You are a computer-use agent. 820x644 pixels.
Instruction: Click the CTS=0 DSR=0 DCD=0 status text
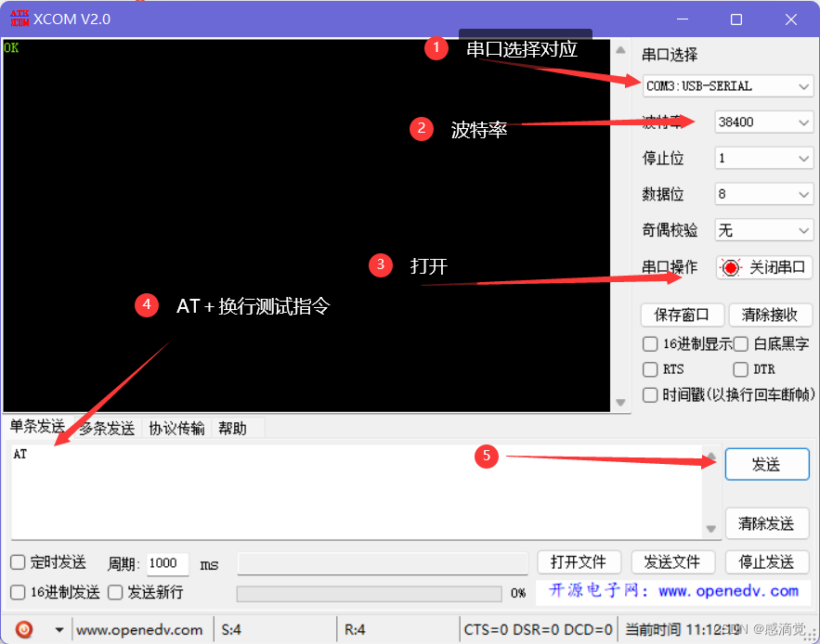click(538, 629)
